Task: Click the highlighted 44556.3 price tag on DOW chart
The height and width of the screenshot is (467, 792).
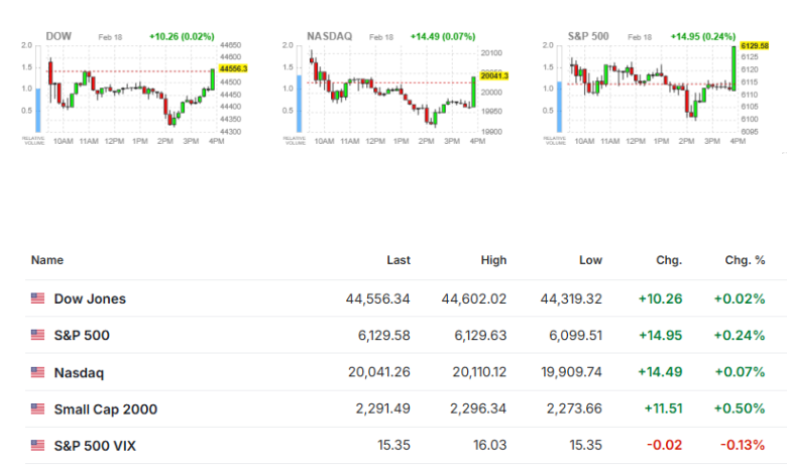Action: (233, 69)
